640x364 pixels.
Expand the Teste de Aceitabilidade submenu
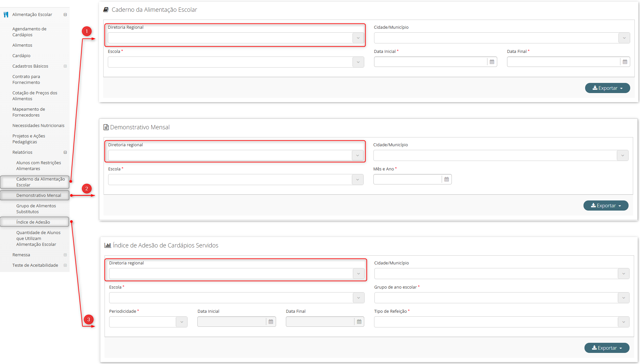[65, 265]
